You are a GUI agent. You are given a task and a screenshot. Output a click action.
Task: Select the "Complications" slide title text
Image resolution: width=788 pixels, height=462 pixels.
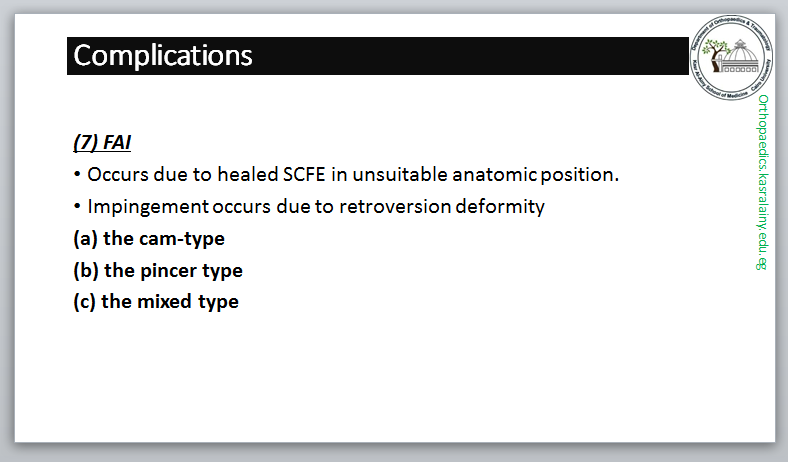point(163,55)
